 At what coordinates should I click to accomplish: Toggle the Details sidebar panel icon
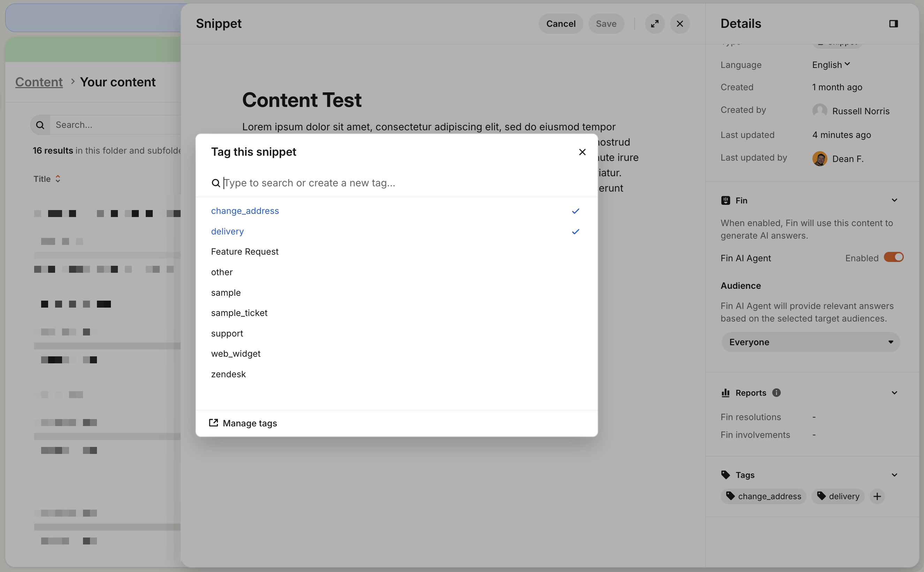[893, 24]
